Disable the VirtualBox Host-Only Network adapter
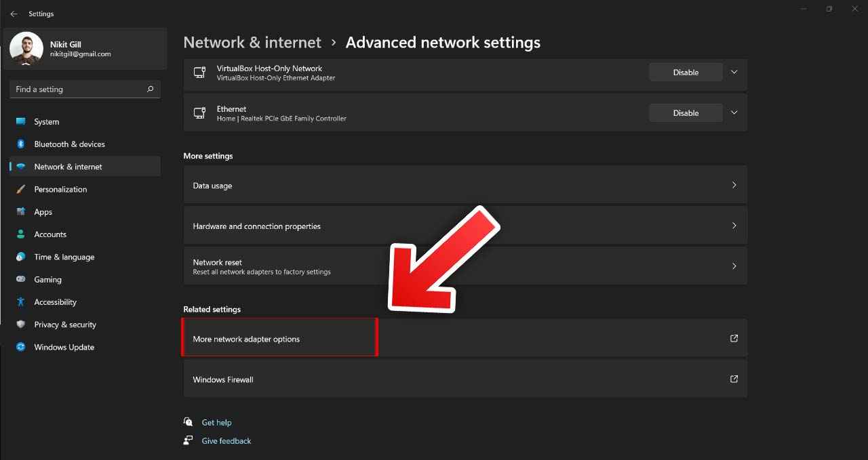The height and width of the screenshot is (460, 868). coord(686,72)
